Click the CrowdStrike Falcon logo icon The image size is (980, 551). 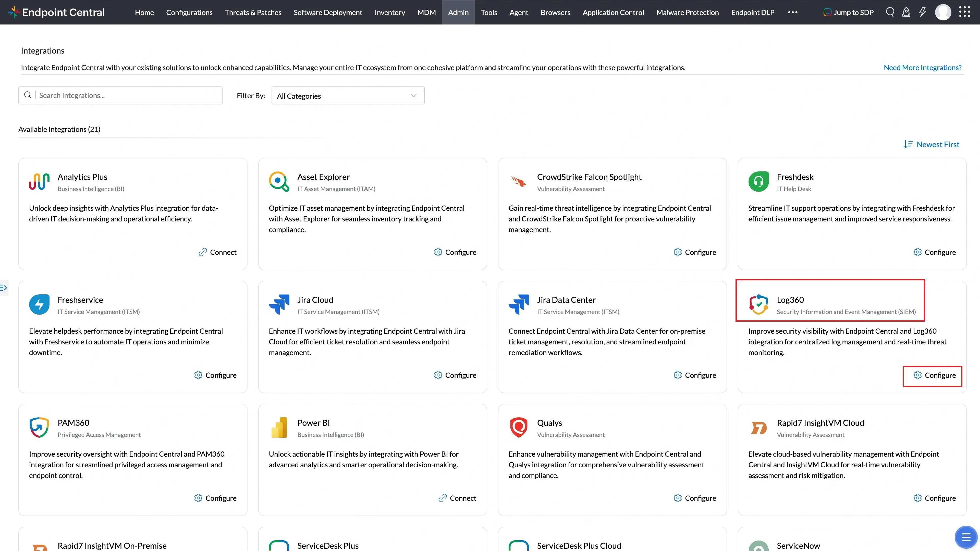tap(519, 181)
